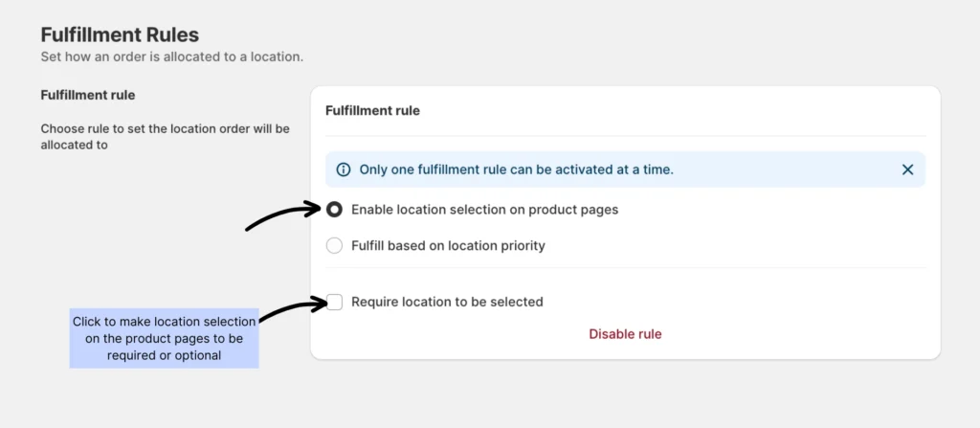Screen dimensions: 980x428
Task: Click the divider line above Require location checkbox
Action: click(x=625, y=269)
